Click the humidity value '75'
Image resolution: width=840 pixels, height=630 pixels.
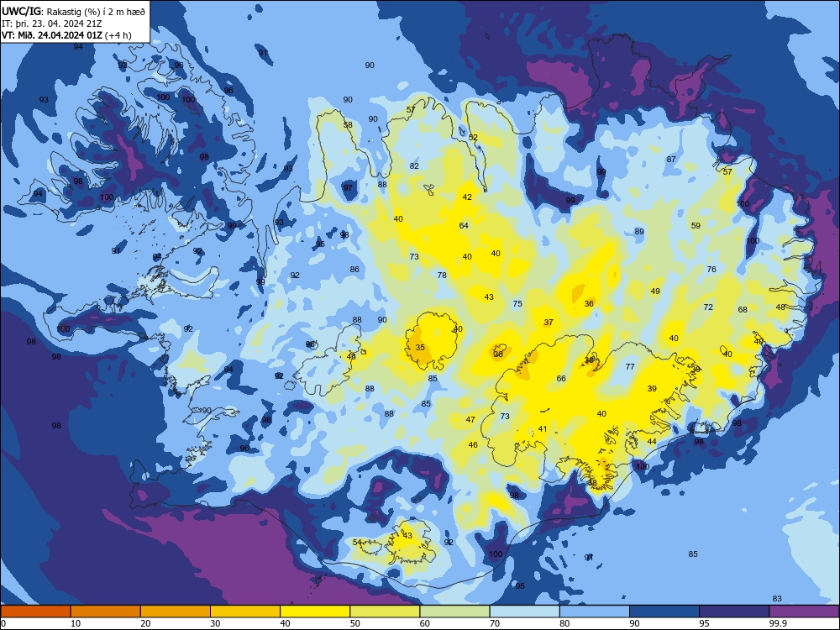point(517,303)
